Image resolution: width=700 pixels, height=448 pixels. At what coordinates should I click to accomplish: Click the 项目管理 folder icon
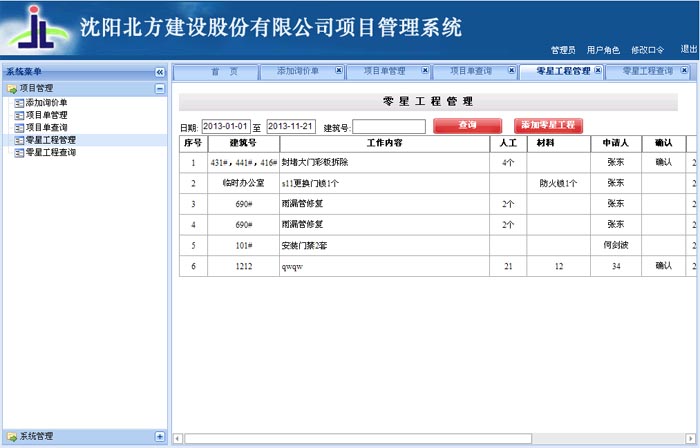coord(12,89)
